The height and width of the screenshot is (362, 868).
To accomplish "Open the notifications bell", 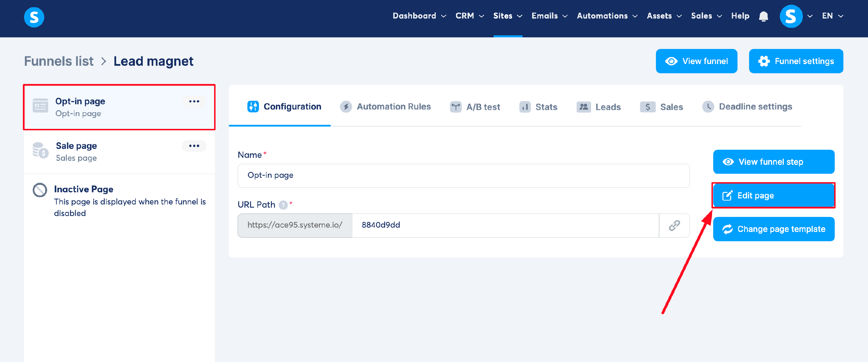I will [763, 16].
